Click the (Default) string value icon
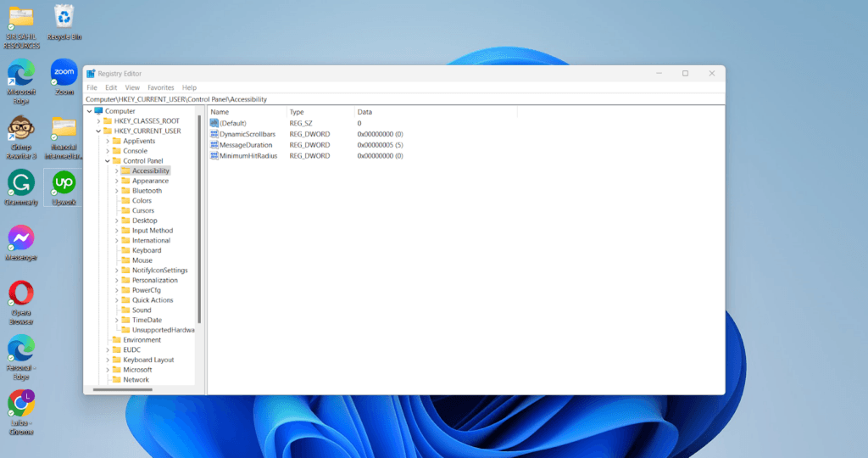The height and width of the screenshot is (458, 868). (214, 123)
